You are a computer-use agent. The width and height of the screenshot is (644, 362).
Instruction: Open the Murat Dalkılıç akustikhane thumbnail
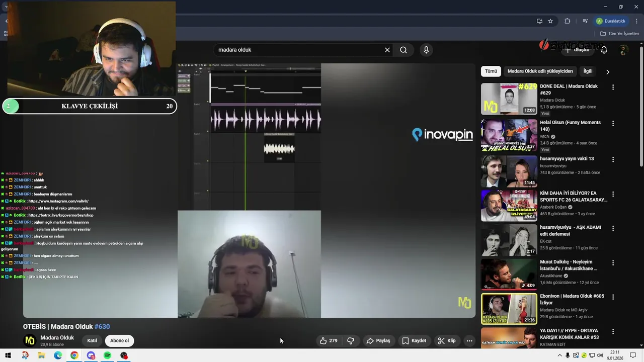(x=509, y=275)
